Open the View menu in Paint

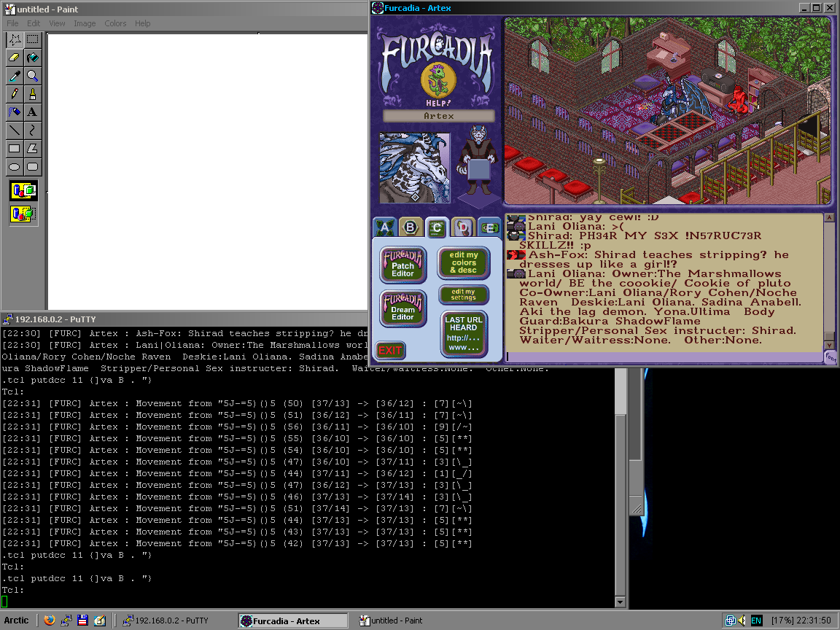point(58,23)
